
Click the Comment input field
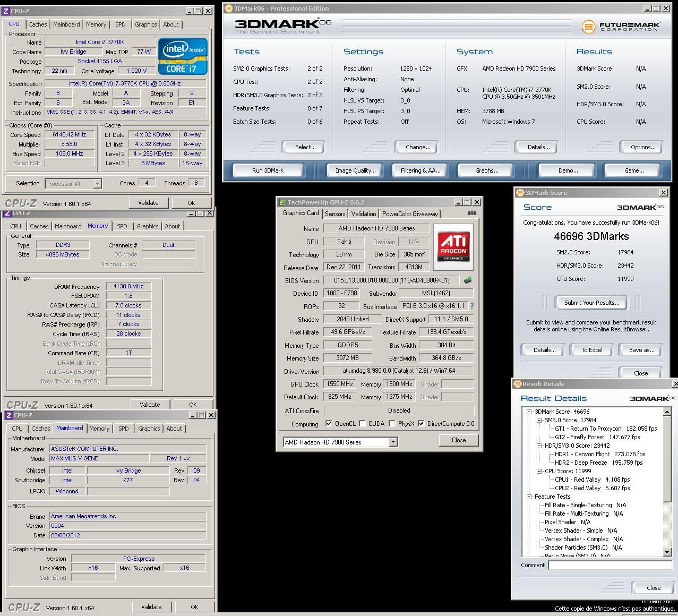[609, 566]
